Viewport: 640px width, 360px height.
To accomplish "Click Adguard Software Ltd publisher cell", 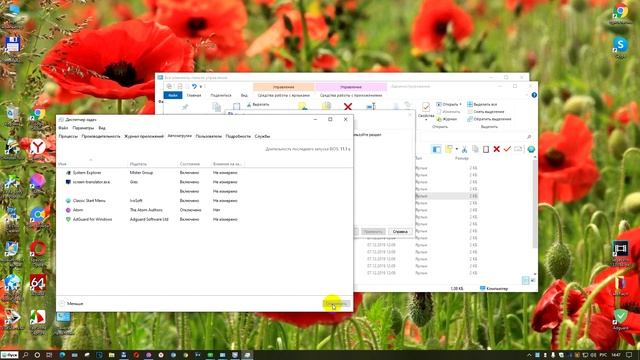I will click(x=149, y=219).
